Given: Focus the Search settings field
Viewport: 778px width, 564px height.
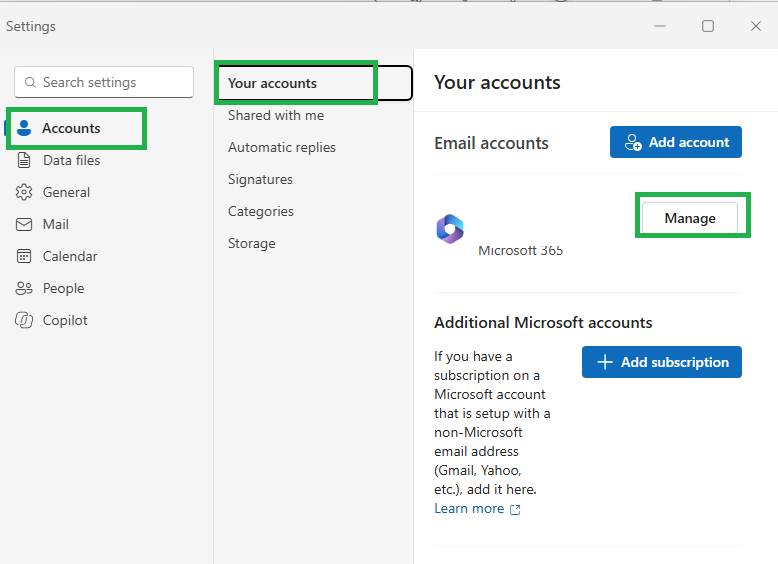Looking at the screenshot, I should 104,82.
